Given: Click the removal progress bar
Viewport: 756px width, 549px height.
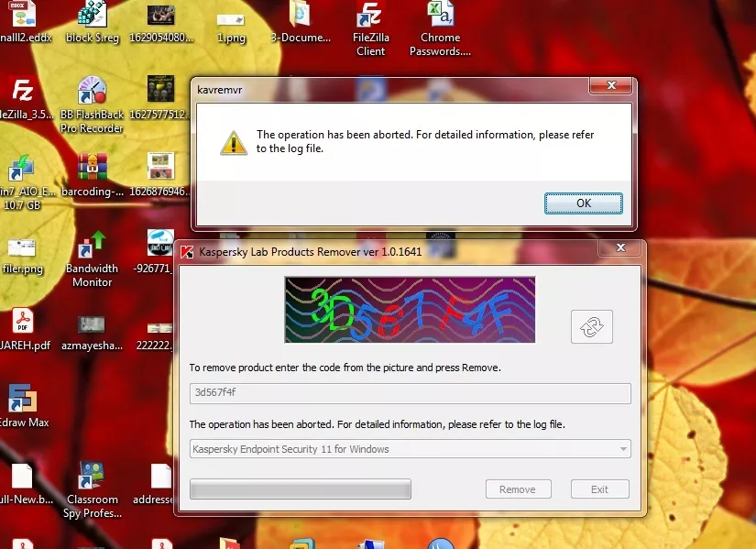Looking at the screenshot, I should 301,489.
